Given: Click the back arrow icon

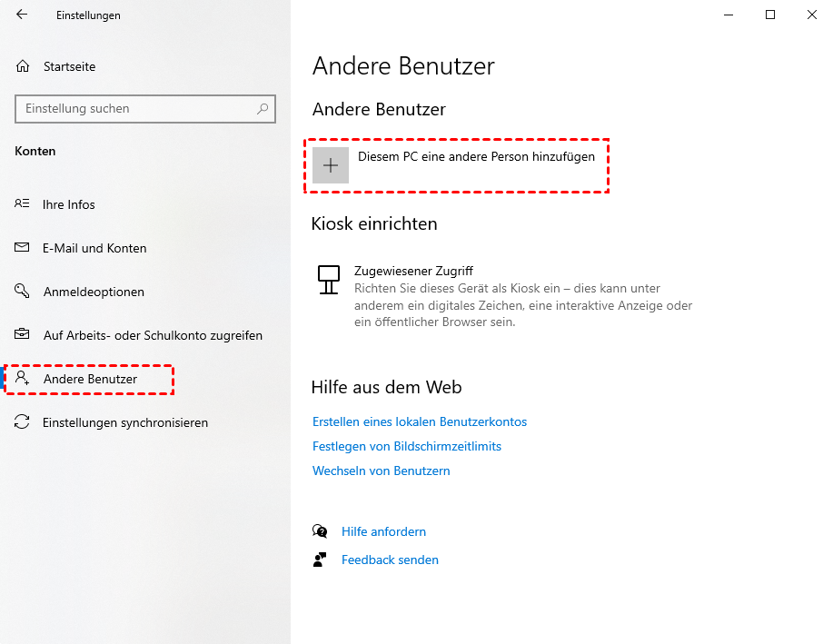Looking at the screenshot, I should [x=22, y=15].
